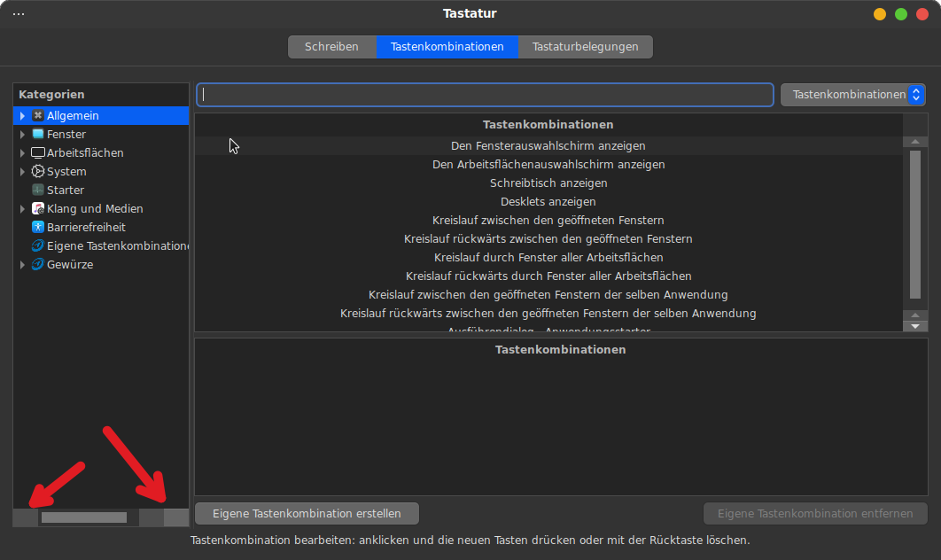Click the Allgemein category icon

pos(38,116)
